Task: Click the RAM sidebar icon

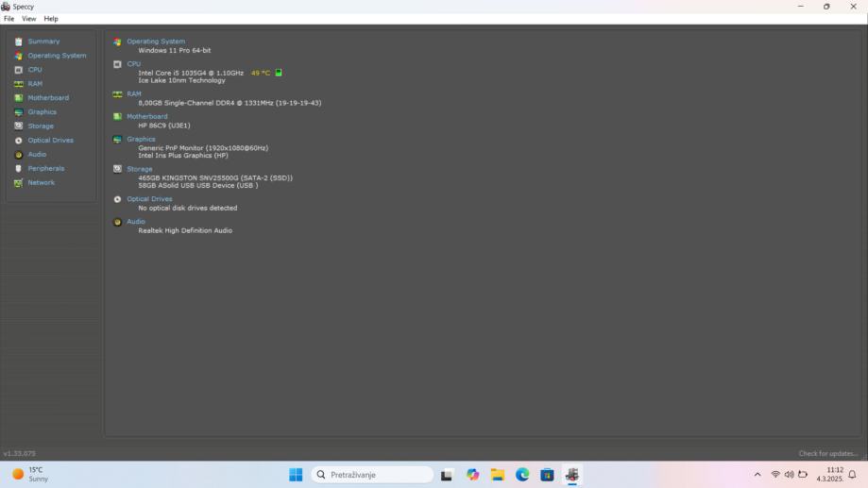Action: (18, 84)
